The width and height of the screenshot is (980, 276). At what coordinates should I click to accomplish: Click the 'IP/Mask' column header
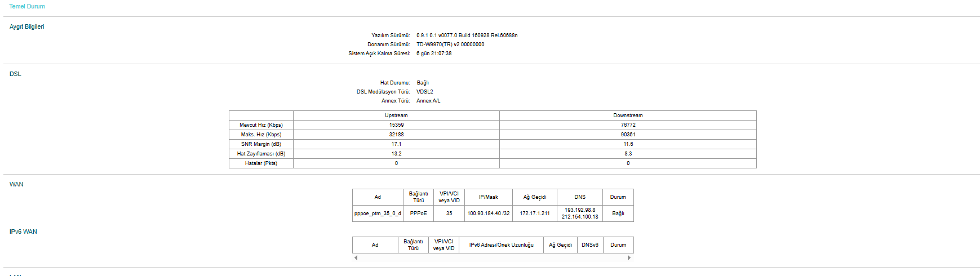tap(489, 197)
